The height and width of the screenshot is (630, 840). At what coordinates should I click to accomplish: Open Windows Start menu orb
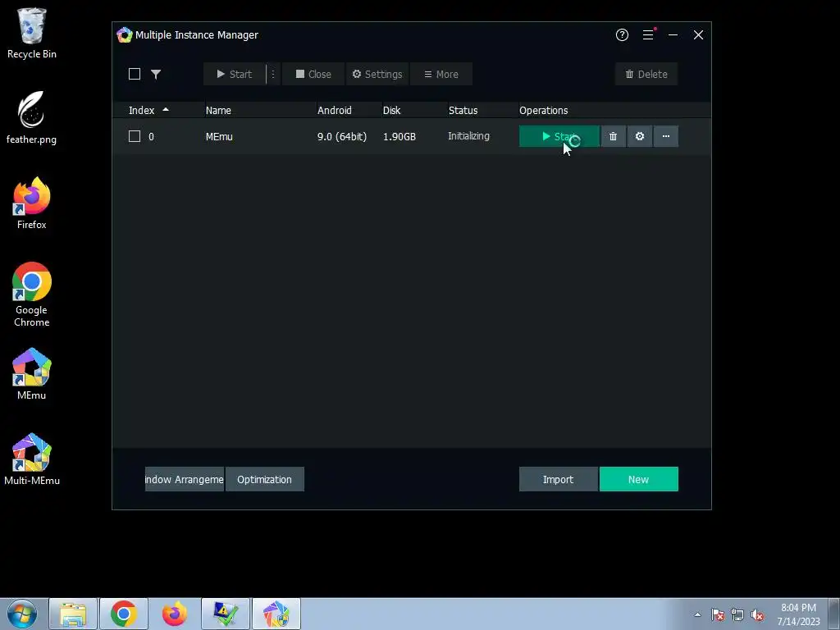(22, 614)
